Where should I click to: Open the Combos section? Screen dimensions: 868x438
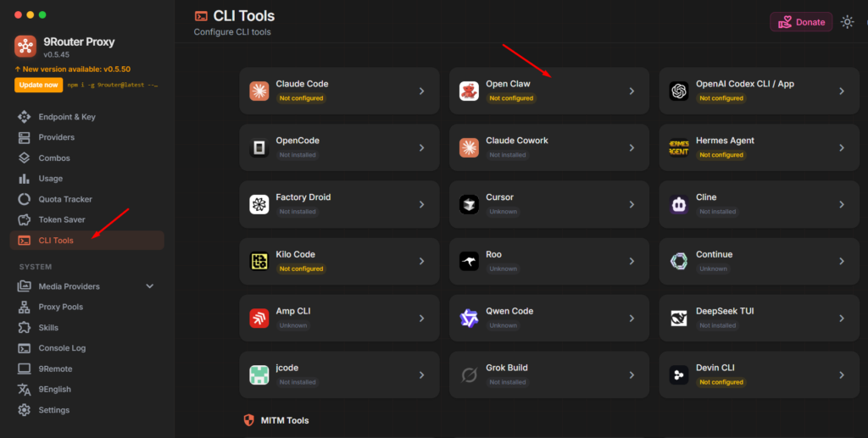tap(87, 158)
